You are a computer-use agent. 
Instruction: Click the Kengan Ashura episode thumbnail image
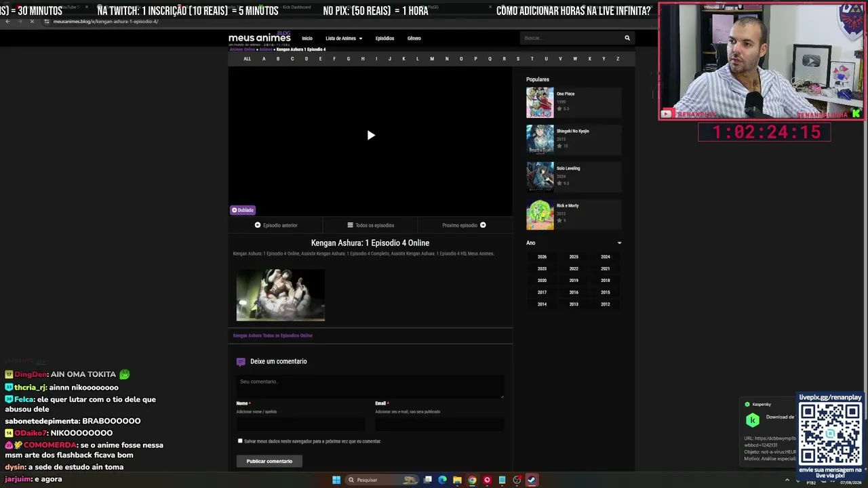[281, 295]
